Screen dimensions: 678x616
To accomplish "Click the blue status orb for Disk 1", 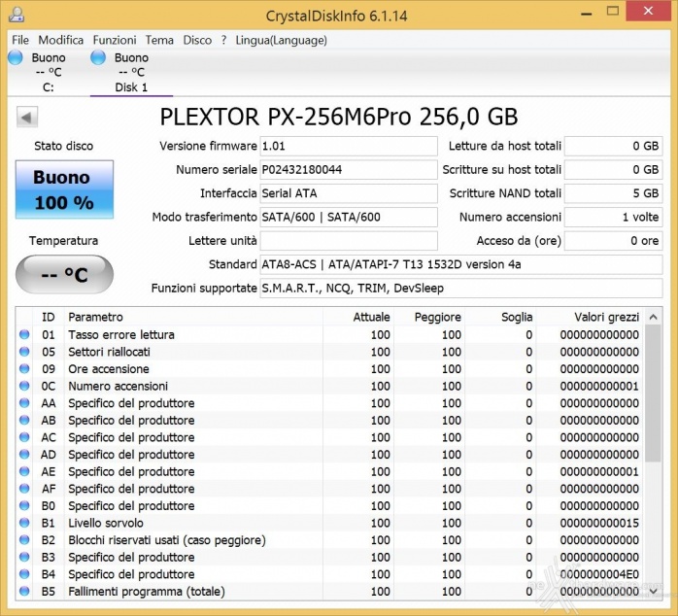I will (98, 57).
